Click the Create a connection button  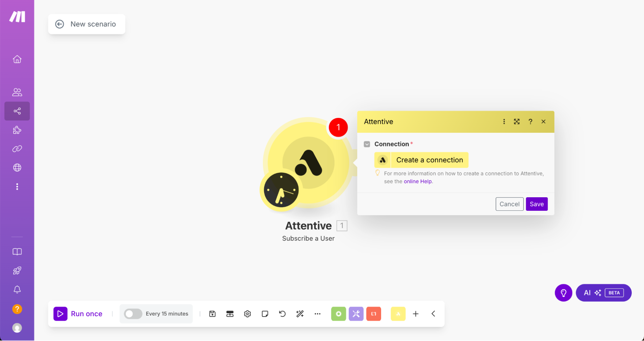(x=421, y=160)
